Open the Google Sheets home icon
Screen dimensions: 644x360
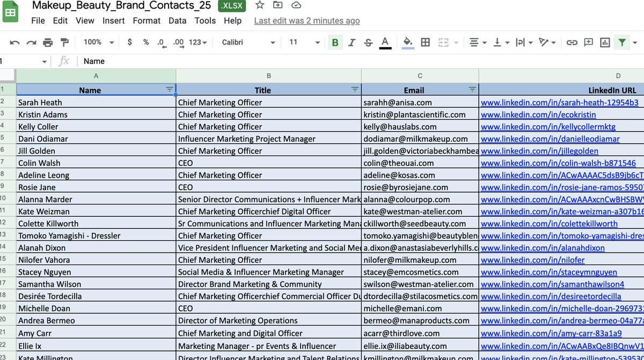pyautogui.click(x=10, y=12)
